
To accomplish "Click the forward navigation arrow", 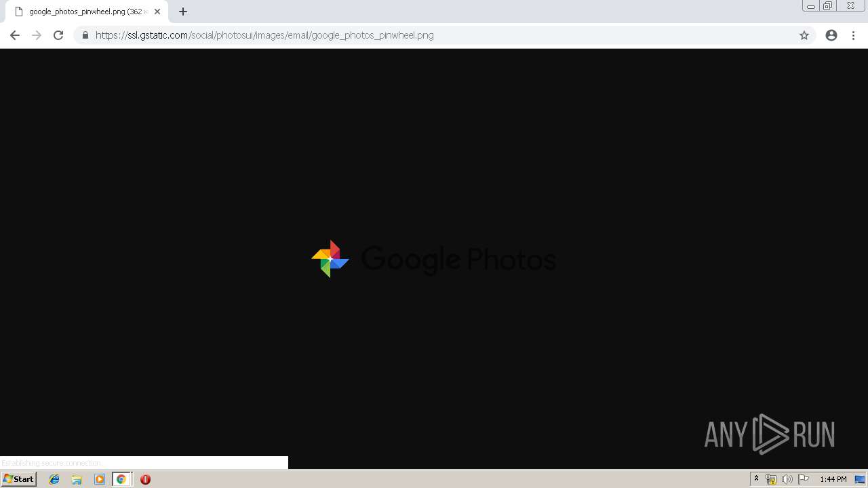I will [x=37, y=35].
